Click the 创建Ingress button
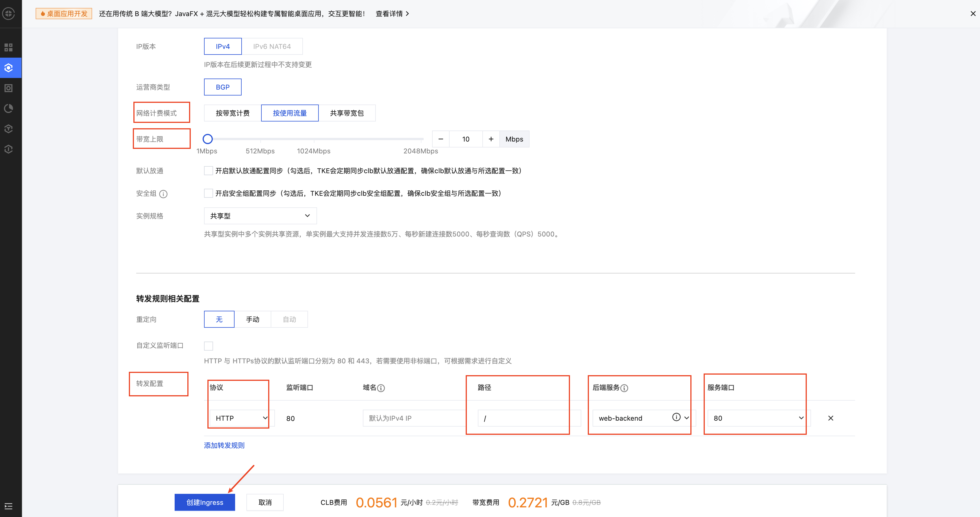 205,502
